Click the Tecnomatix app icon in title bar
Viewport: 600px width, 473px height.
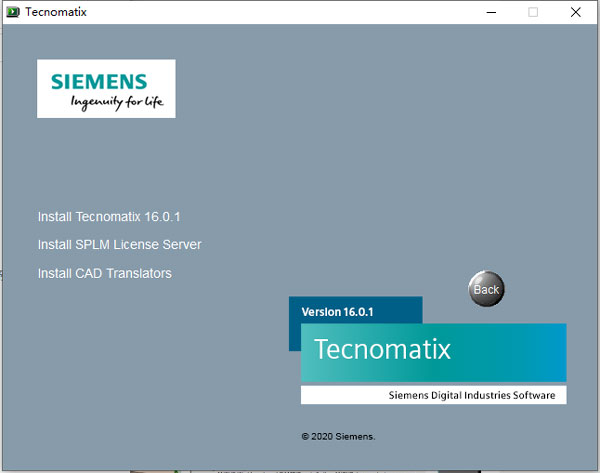point(12,12)
